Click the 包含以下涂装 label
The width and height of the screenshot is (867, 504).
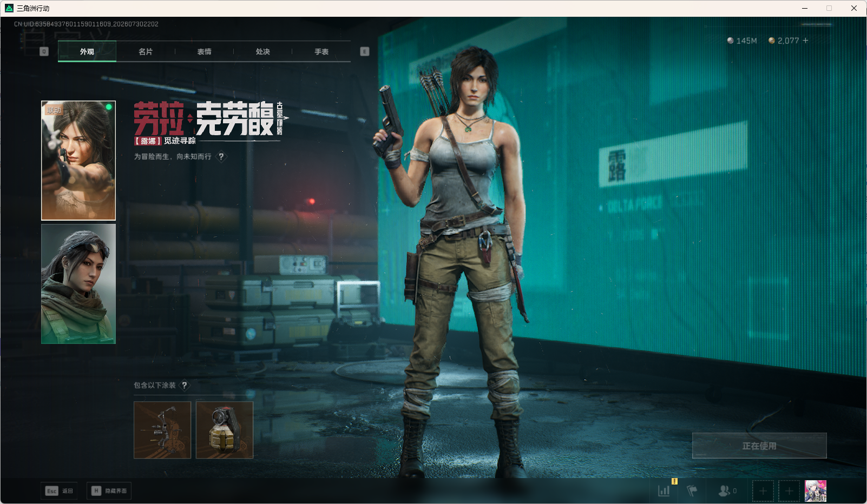point(155,385)
